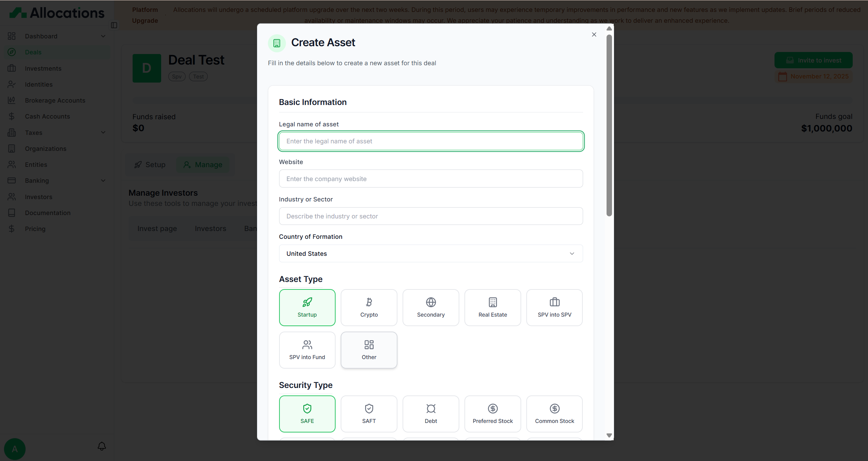The height and width of the screenshot is (461, 868).
Task: Click the sidebar collapse panel icon
Action: [114, 25]
